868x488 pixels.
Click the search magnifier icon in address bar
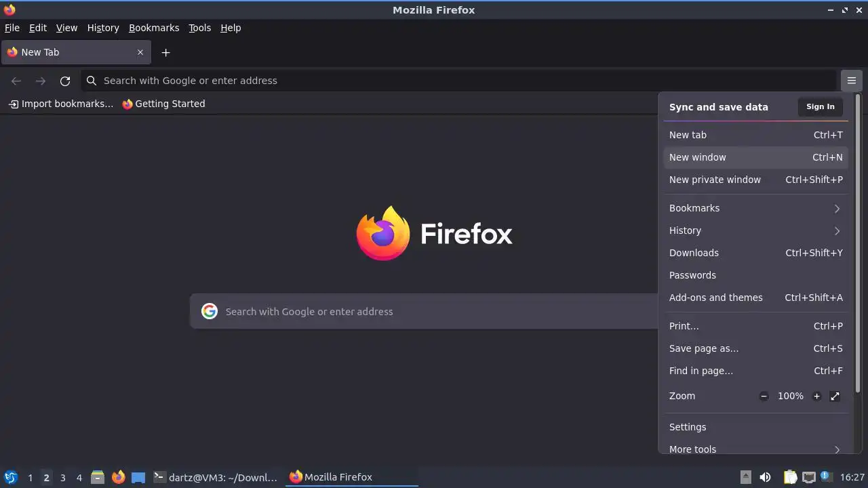point(92,81)
